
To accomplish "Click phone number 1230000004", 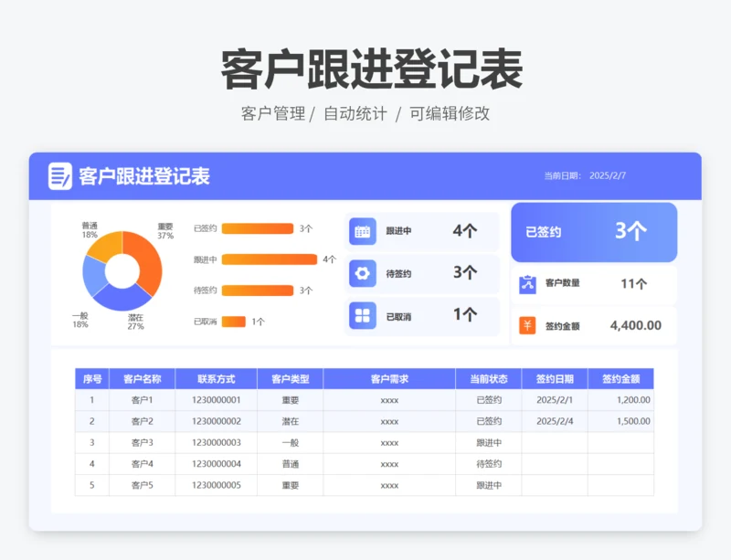I will (x=217, y=464).
